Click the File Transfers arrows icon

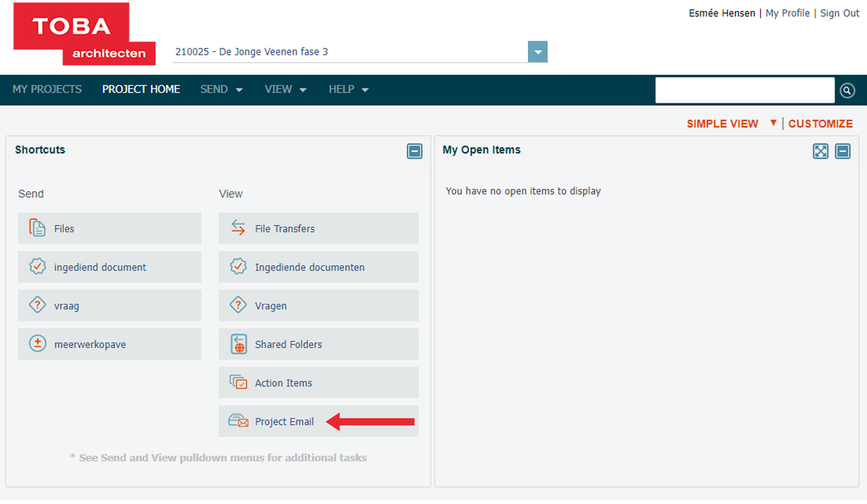(x=238, y=228)
